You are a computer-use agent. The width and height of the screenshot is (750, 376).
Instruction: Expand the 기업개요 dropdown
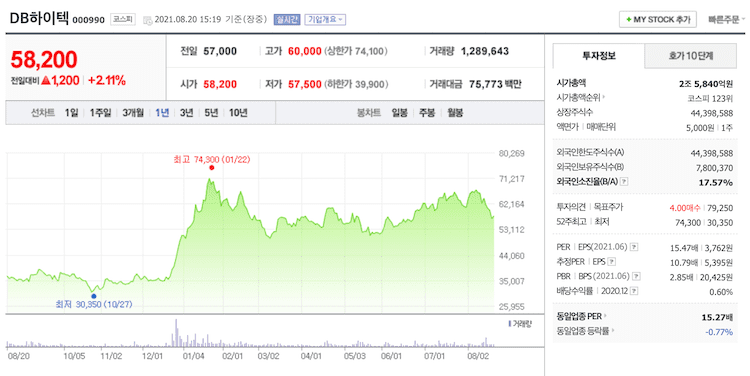[x=325, y=20]
